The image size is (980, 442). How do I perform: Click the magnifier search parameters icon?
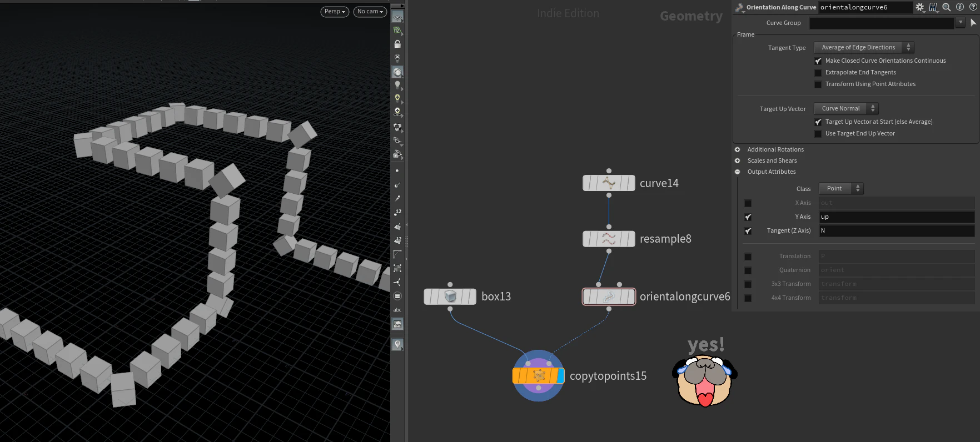pos(946,7)
